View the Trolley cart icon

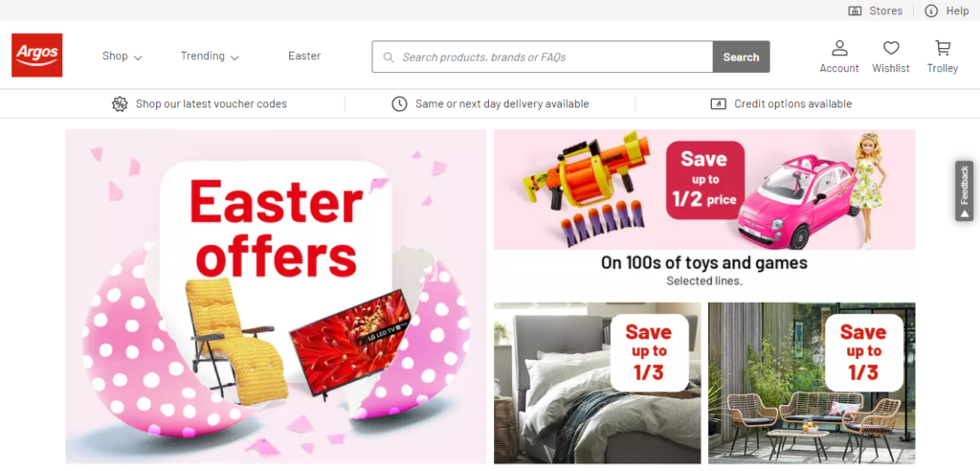click(x=943, y=48)
